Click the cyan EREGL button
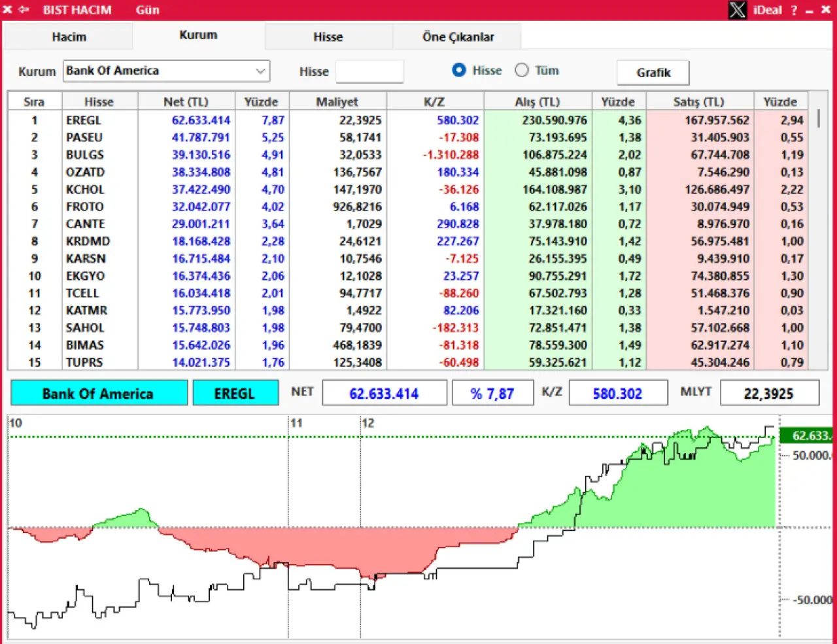837x644 pixels. pyautogui.click(x=235, y=393)
